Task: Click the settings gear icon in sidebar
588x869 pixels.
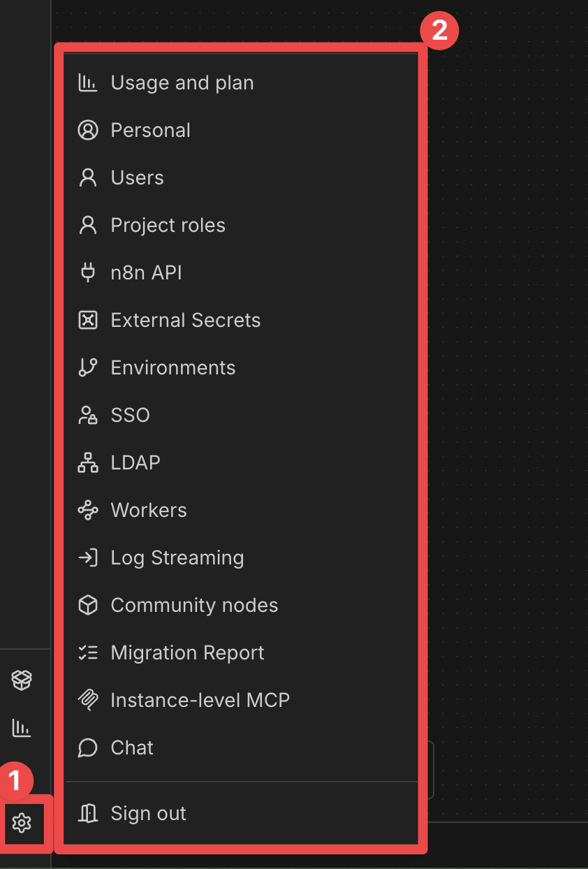Action: pos(22,823)
